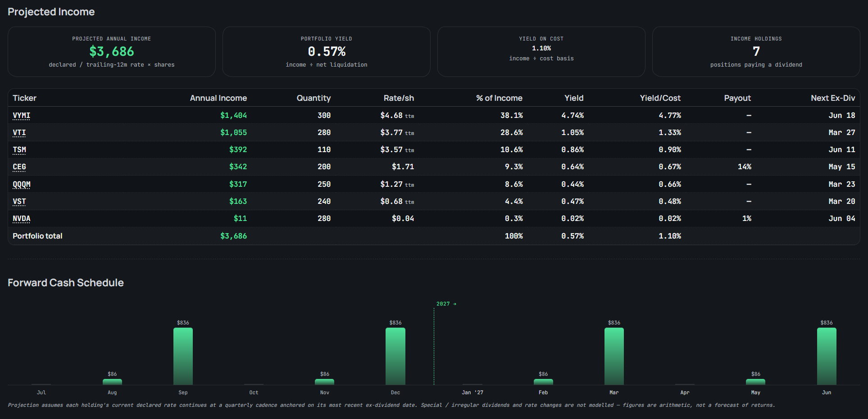Viewport: 868px width, 419px height.
Task: Sort by Payout column header
Action: click(x=737, y=98)
